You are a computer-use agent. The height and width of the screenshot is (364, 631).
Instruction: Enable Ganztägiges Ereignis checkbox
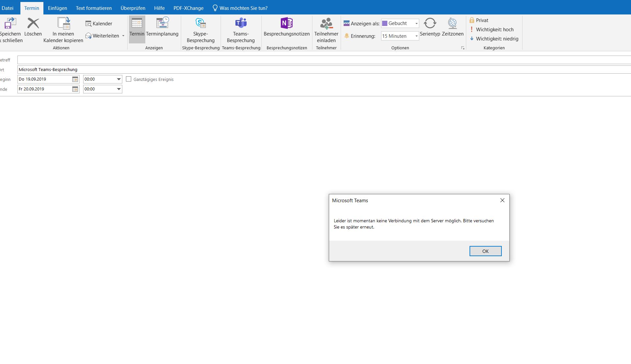(x=129, y=79)
